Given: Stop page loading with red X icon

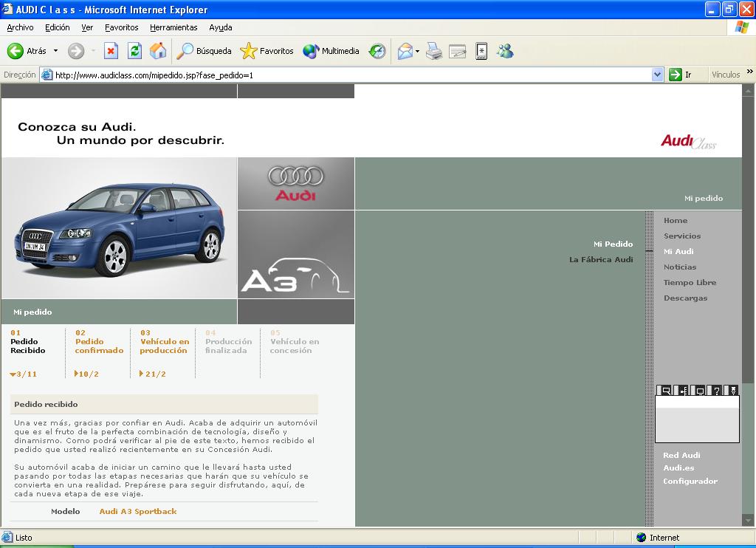Looking at the screenshot, I should point(111,51).
